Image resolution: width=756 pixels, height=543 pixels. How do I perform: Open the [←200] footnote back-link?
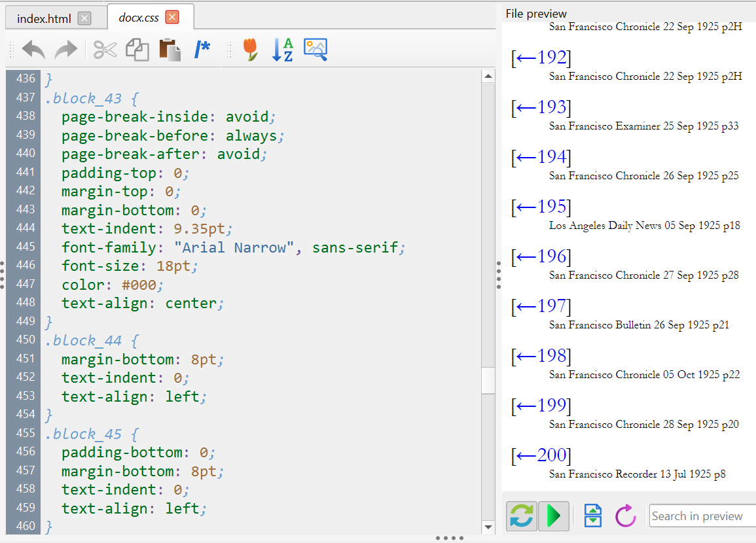541,456
